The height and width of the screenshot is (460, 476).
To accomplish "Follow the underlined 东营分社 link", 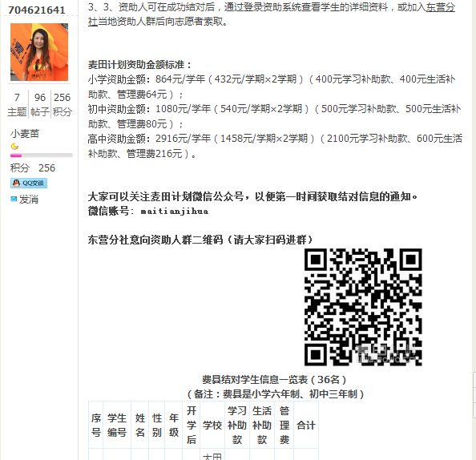I will 440,7.
